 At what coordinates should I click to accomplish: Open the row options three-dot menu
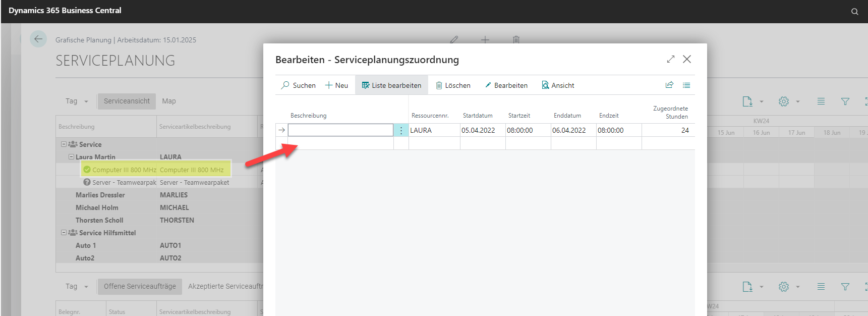(x=401, y=130)
